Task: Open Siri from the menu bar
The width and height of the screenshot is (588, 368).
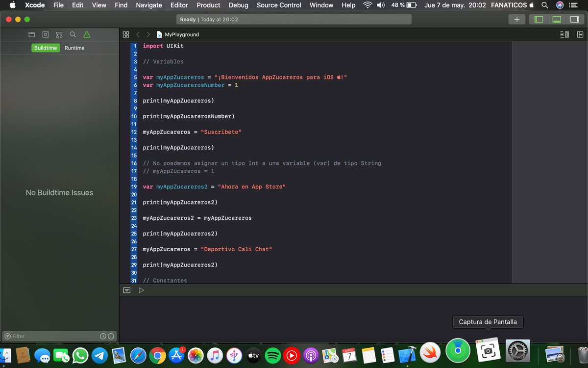Action: pos(560,5)
